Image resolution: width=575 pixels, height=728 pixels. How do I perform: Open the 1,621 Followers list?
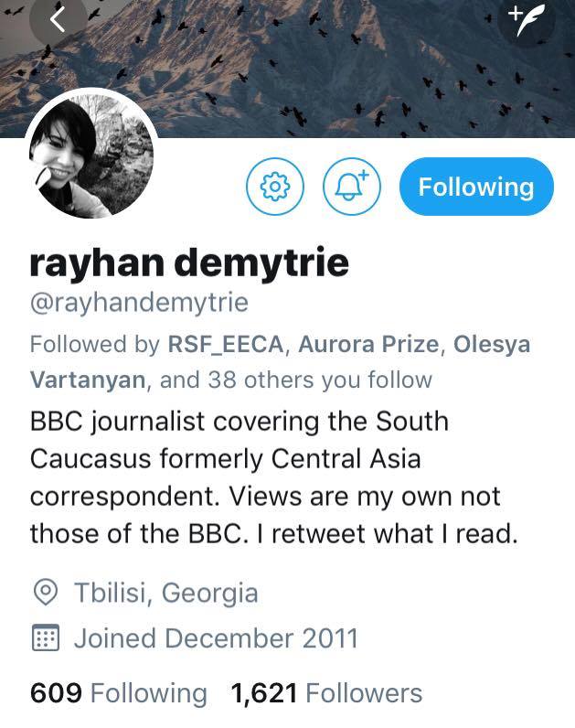coord(326,693)
